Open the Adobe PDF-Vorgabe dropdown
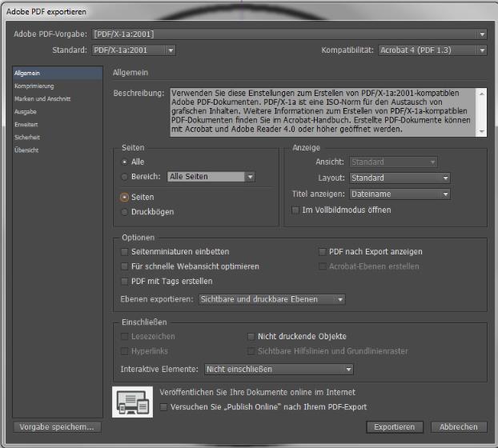498x448 pixels. coord(289,34)
